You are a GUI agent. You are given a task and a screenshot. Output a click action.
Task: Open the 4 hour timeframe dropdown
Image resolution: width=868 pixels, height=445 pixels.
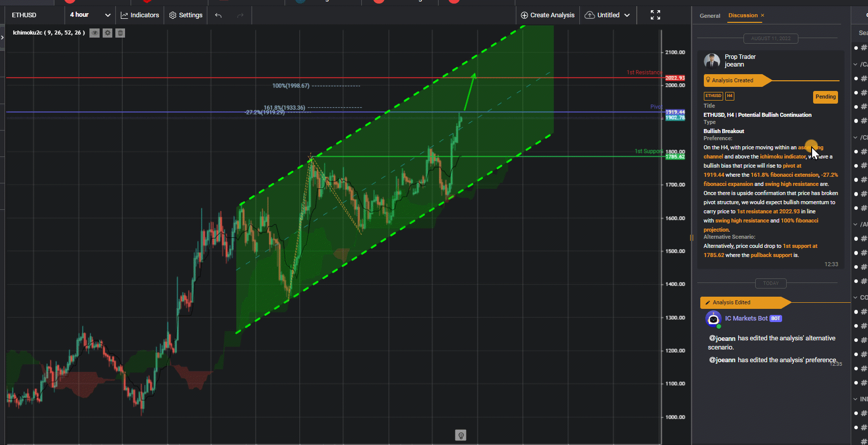(90, 15)
